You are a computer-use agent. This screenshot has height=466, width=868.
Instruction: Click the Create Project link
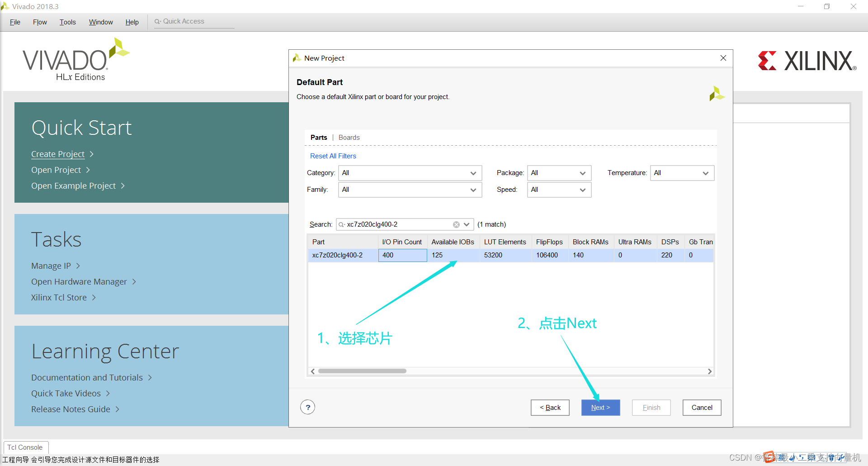point(58,154)
